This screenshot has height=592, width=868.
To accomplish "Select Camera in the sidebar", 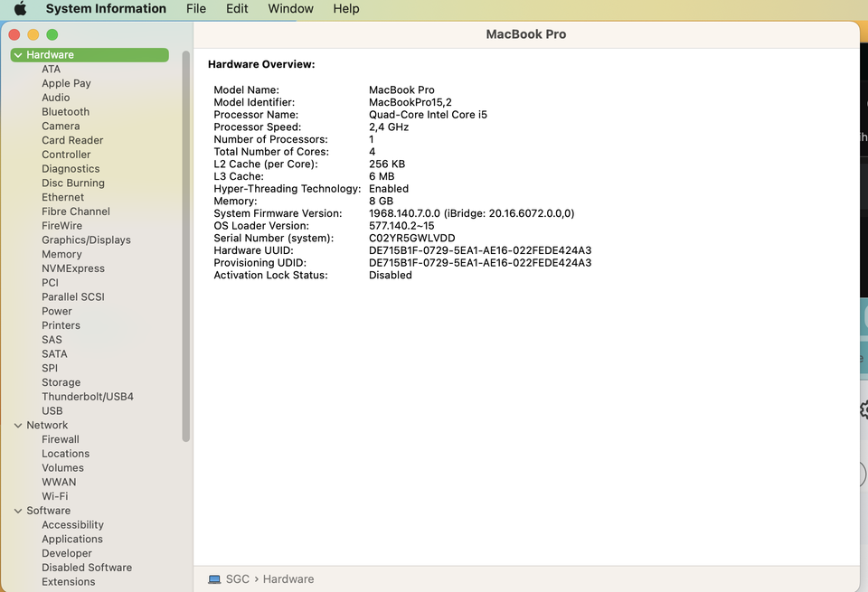I will (x=61, y=127).
